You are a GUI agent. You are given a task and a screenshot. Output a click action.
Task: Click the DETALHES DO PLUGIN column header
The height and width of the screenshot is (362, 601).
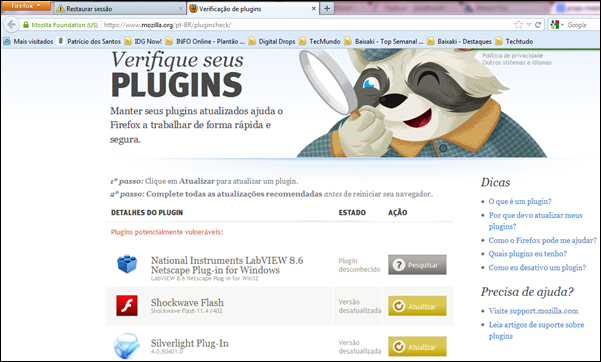tap(147, 212)
